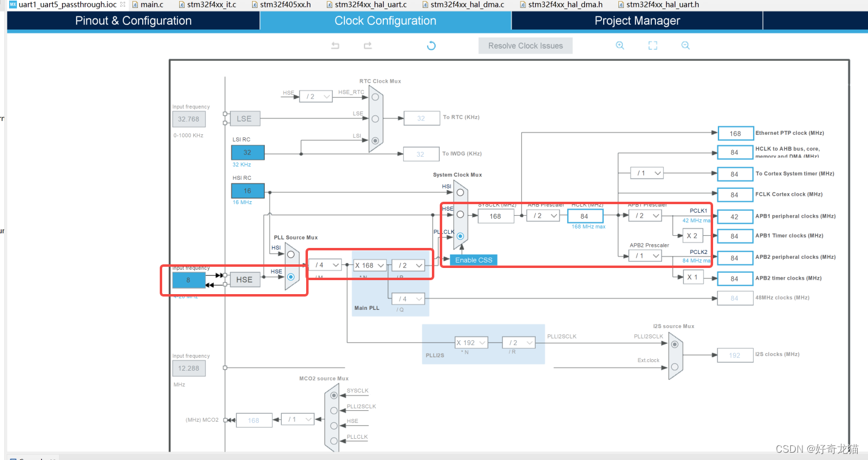Open PLLI2S /R divider /2 dropdown
Screen dimensions: 868x460
tap(519, 343)
